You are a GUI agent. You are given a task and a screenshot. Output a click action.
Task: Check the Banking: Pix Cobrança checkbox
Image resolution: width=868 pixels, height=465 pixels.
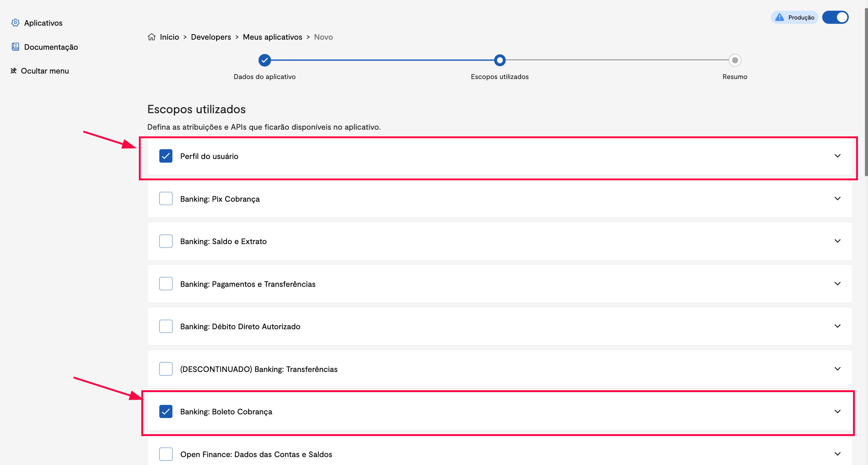pos(166,198)
